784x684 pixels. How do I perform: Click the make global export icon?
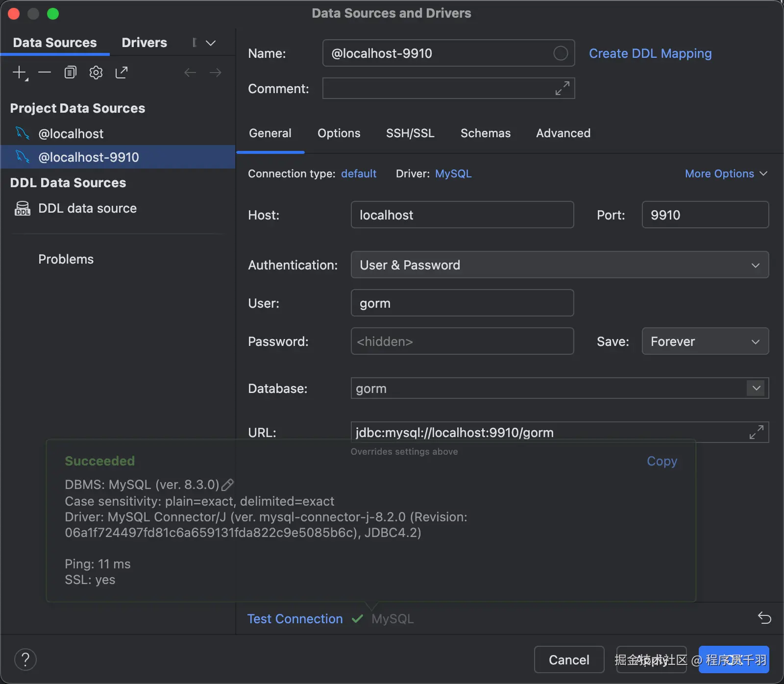122,73
